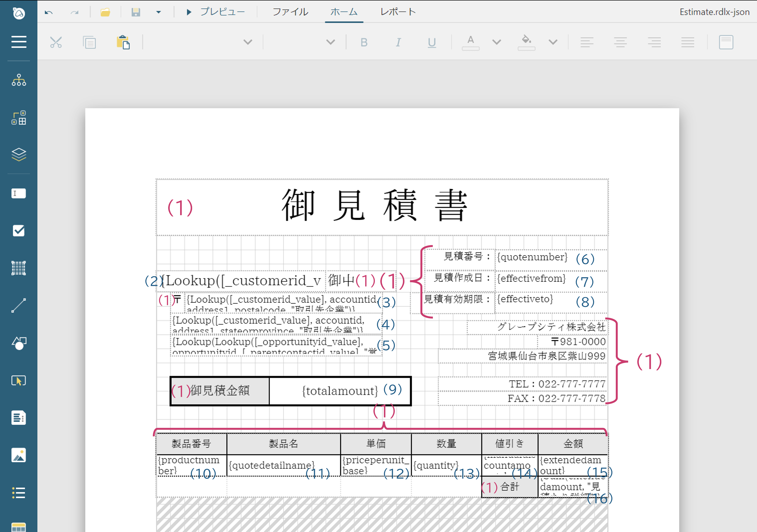Screen dimensions: 757x532
Task: Click the text color A swatch
Action: 471,43
